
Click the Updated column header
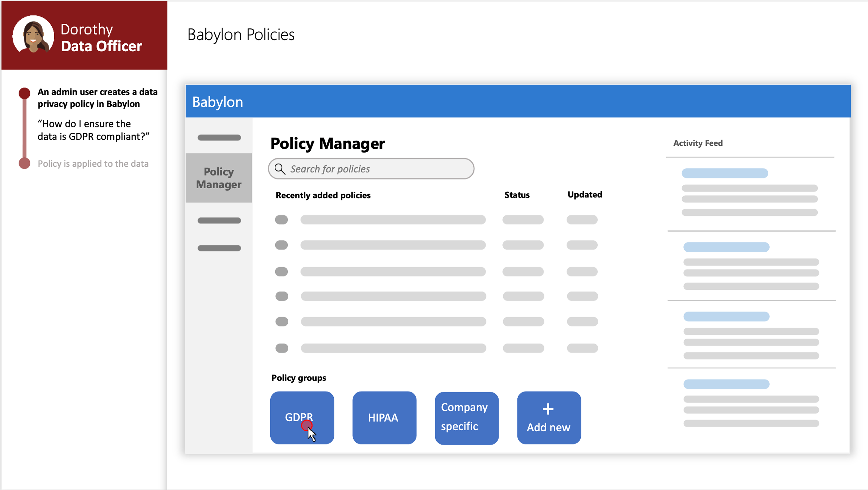585,195
